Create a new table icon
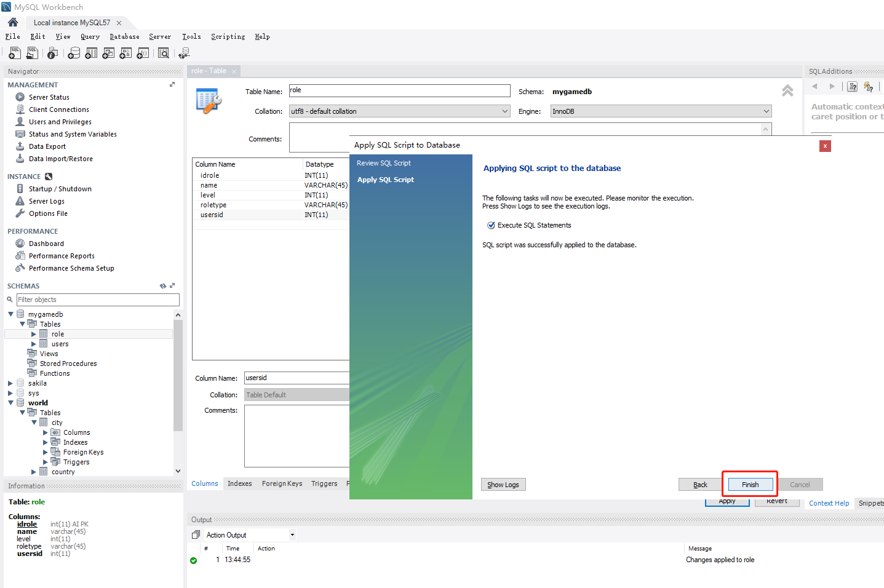884x588 pixels. (x=91, y=54)
